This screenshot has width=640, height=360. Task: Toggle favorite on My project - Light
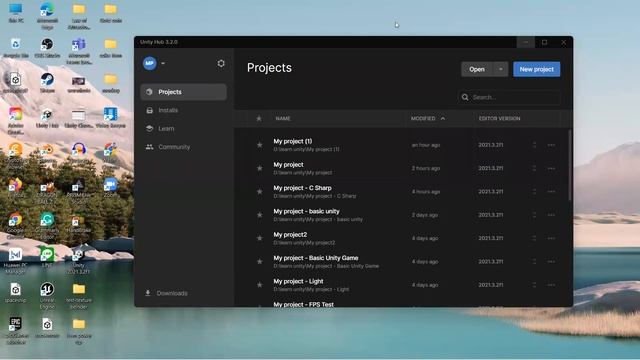[x=259, y=284]
